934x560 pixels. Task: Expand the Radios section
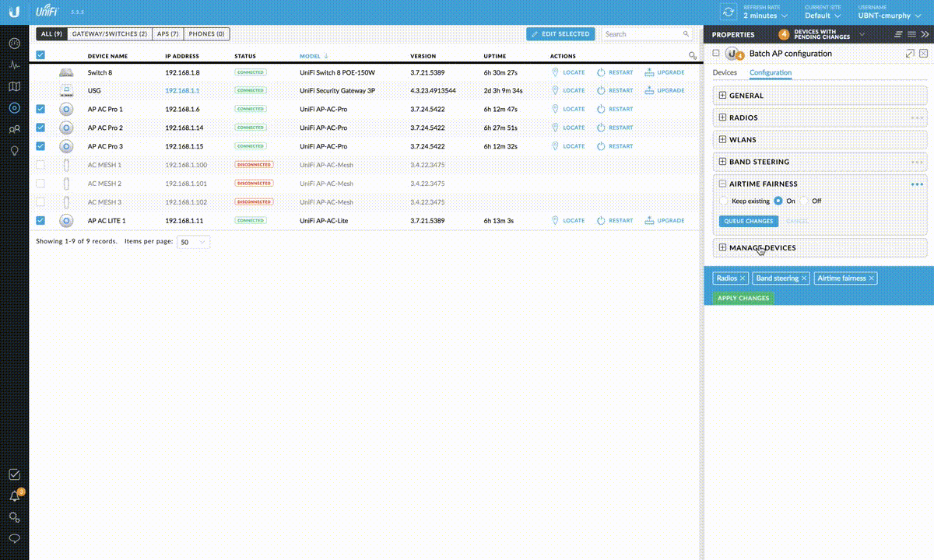[722, 117]
